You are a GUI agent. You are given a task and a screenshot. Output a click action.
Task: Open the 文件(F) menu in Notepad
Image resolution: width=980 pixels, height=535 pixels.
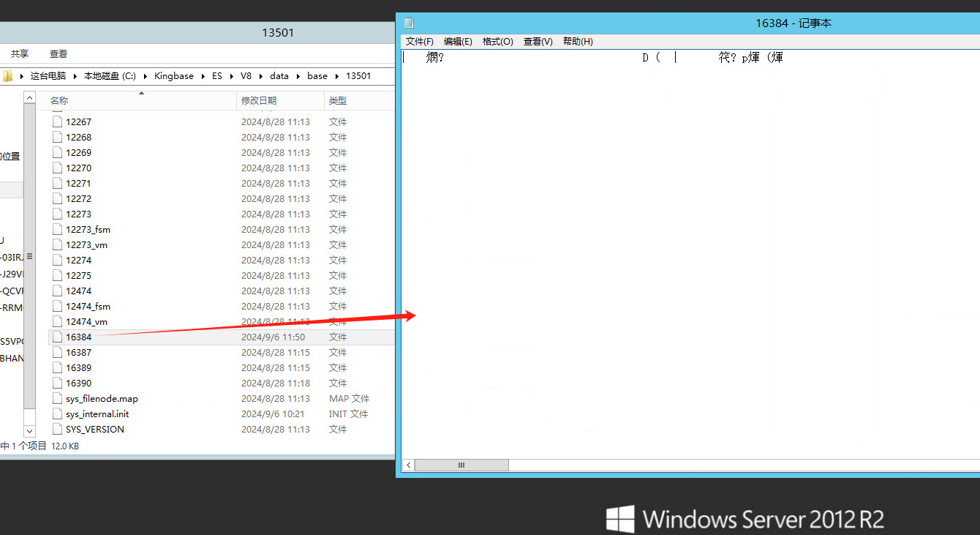[x=419, y=42]
